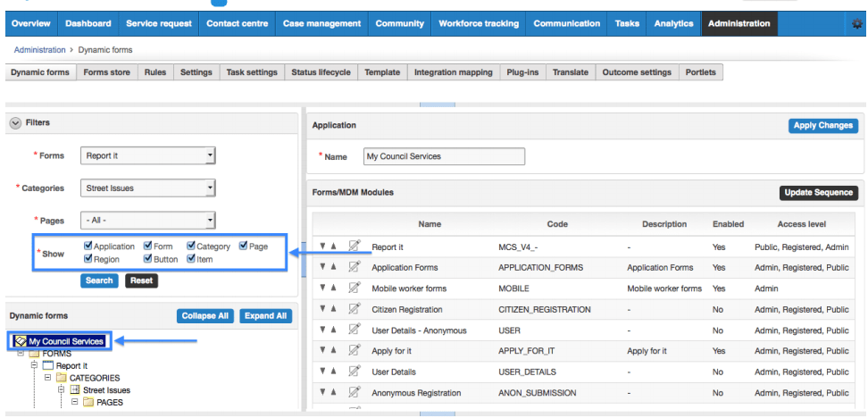Move USER_DETAILS row up

pos(334,372)
